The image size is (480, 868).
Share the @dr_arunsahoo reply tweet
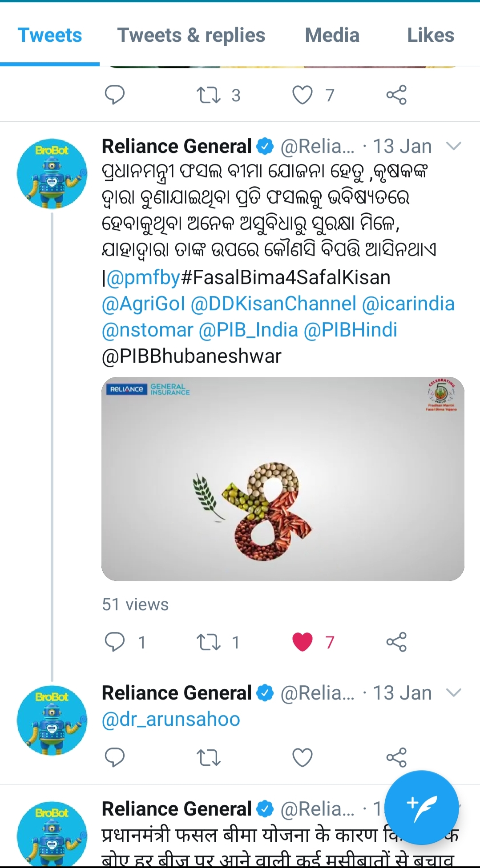[396, 757]
